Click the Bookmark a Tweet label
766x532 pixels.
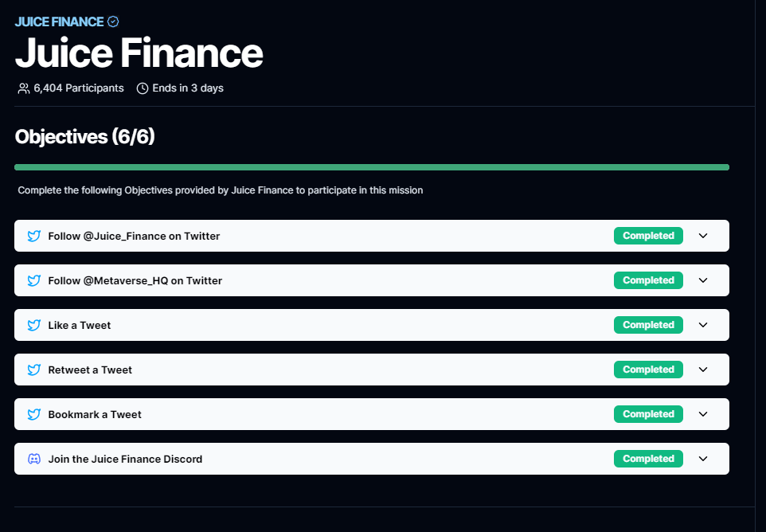pyautogui.click(x=95, y=414)
